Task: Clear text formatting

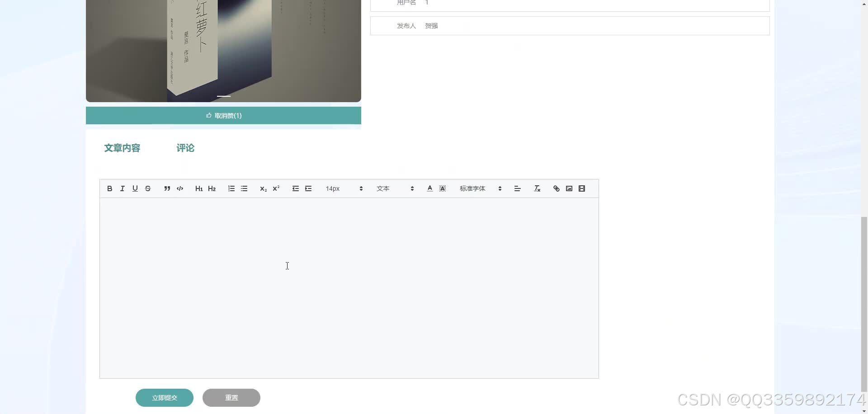Action: [x=537, y=188]
